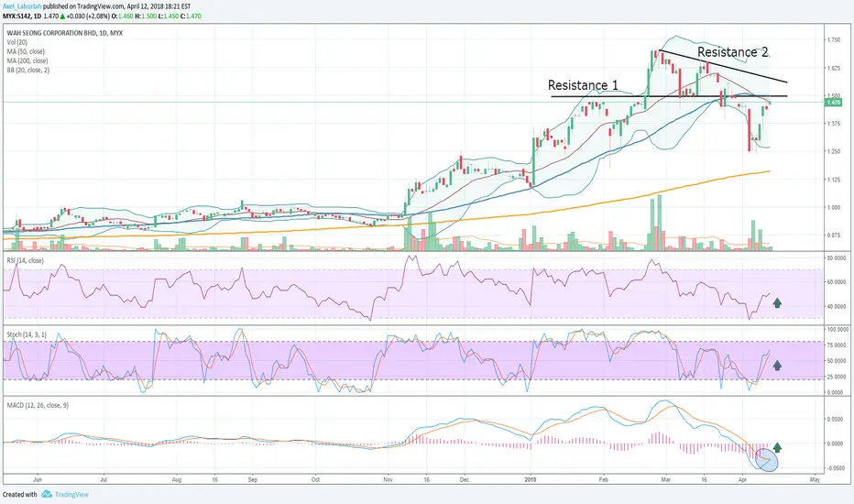Click the 1.125 price axis label
Image resolution: width=854 pixels, height=504 pixels.
[x=833, y=180]
